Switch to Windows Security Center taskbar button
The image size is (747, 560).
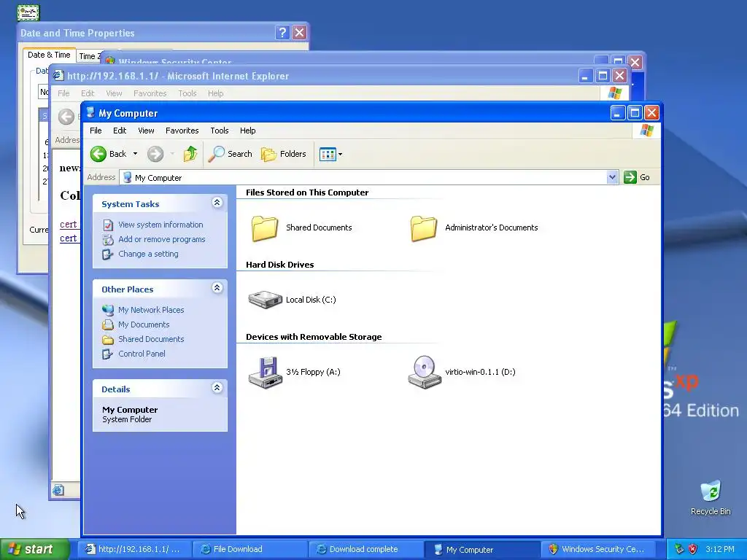[x=598, y=550]
